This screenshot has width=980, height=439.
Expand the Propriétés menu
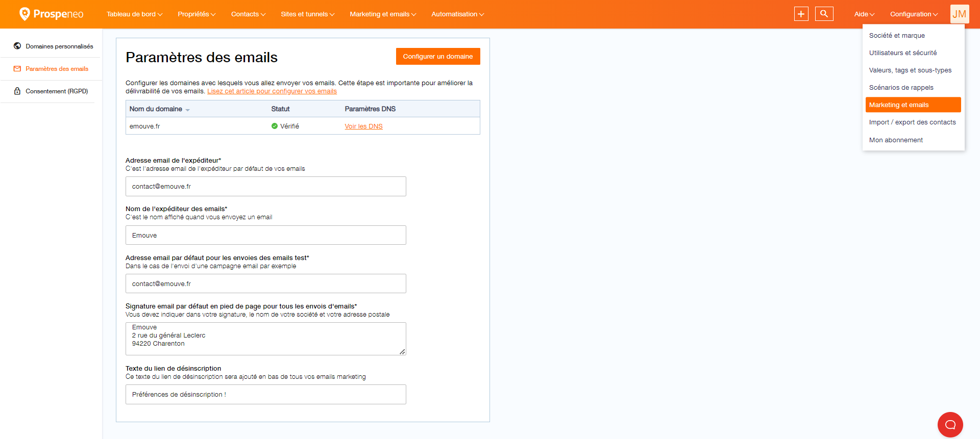pyautogui.click(x=197, y=14)
